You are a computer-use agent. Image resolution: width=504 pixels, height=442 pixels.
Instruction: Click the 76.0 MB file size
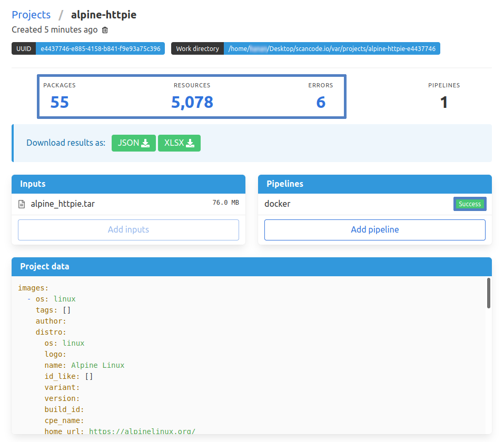(x=225, y=203)
